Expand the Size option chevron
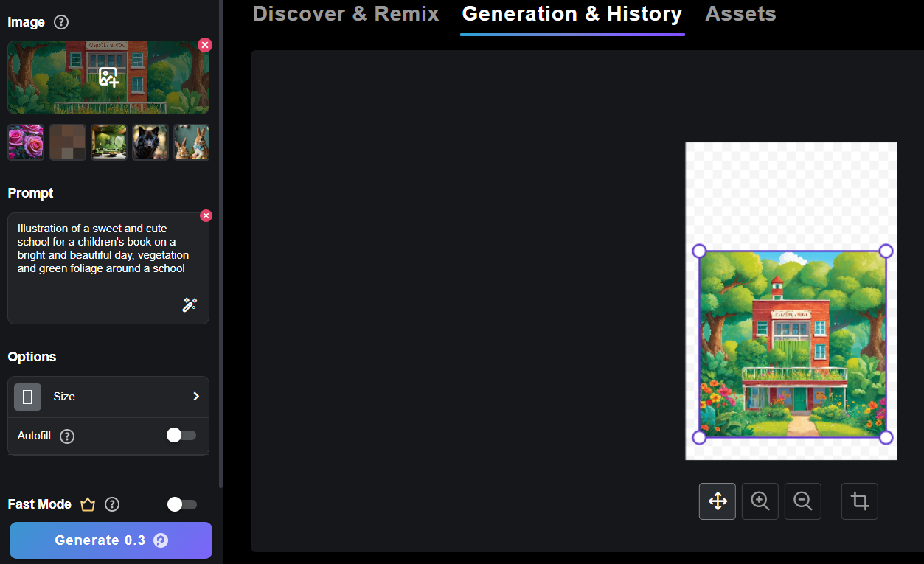This screenshot has height=564, width=924. [196, 397]
